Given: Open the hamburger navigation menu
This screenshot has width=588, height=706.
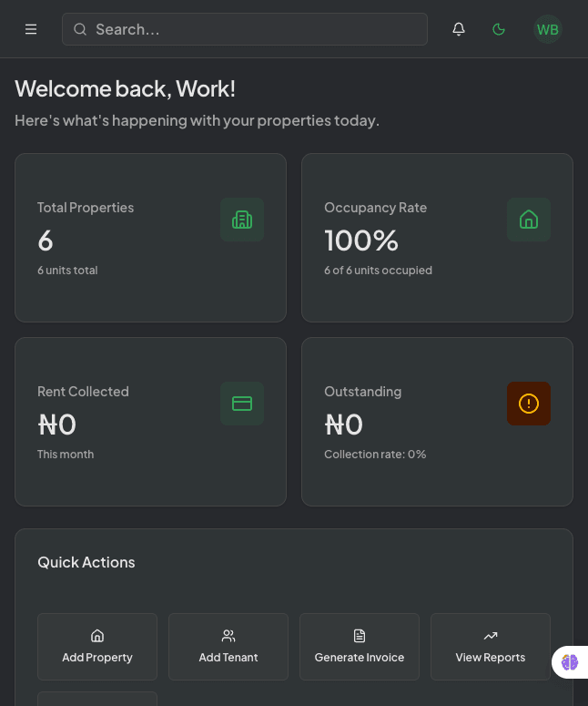Looking at the screenshot, I should click(x=31, y=29).
